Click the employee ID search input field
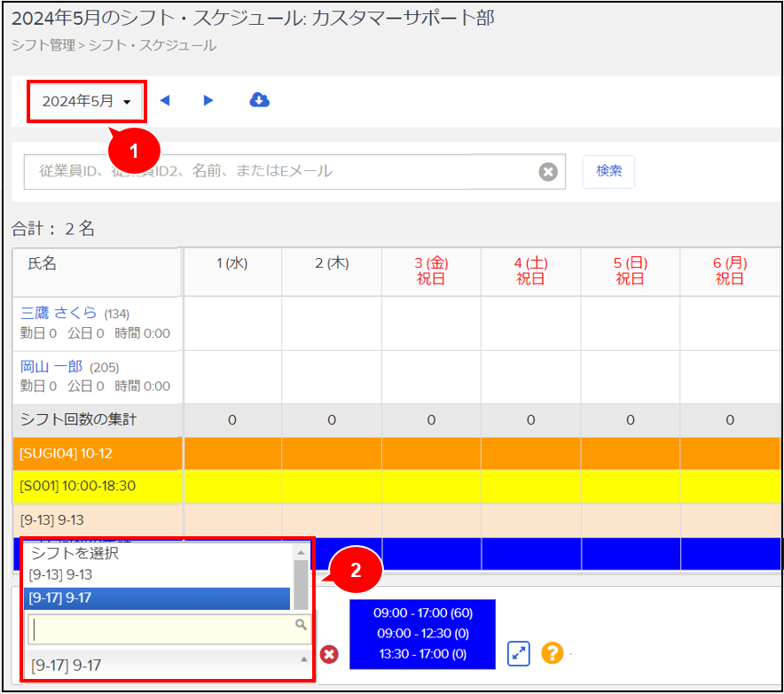This screenshot has height=694, width=784. [279, 172]
